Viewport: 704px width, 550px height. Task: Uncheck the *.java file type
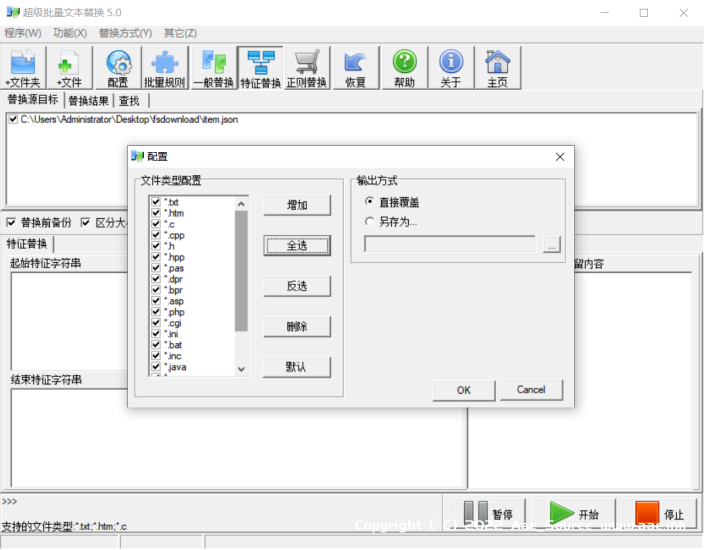click(x=156, y=367)
